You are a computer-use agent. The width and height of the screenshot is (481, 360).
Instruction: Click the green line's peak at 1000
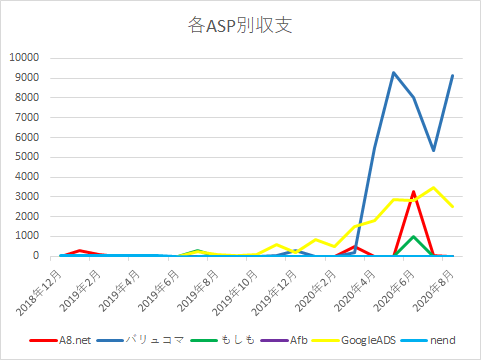coord(413,237)
